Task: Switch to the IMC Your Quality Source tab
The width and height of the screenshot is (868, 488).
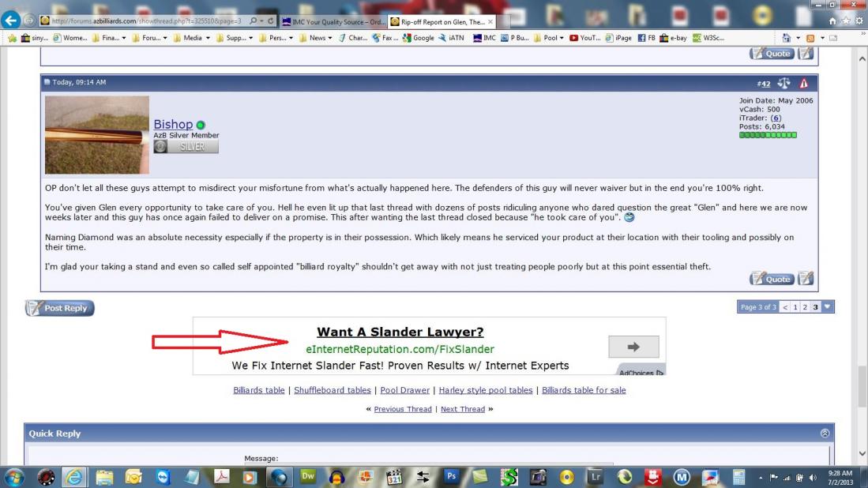Action: point(333,21)
